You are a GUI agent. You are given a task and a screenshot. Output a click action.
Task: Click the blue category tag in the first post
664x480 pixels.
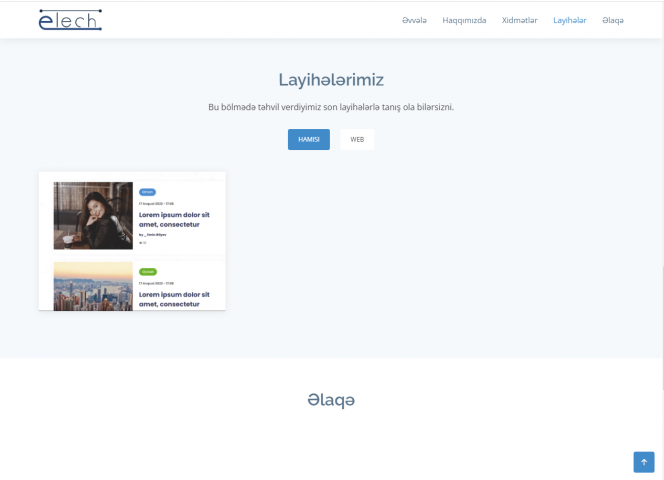147,192
